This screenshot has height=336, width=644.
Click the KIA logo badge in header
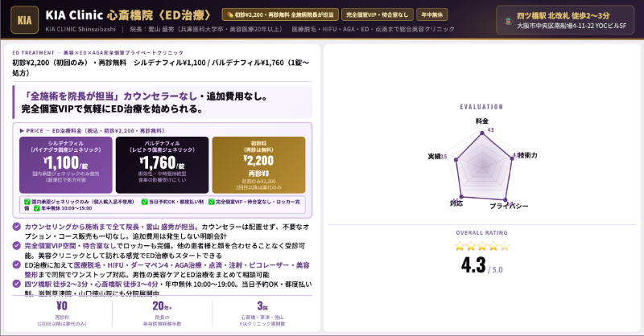pos(25,19)
